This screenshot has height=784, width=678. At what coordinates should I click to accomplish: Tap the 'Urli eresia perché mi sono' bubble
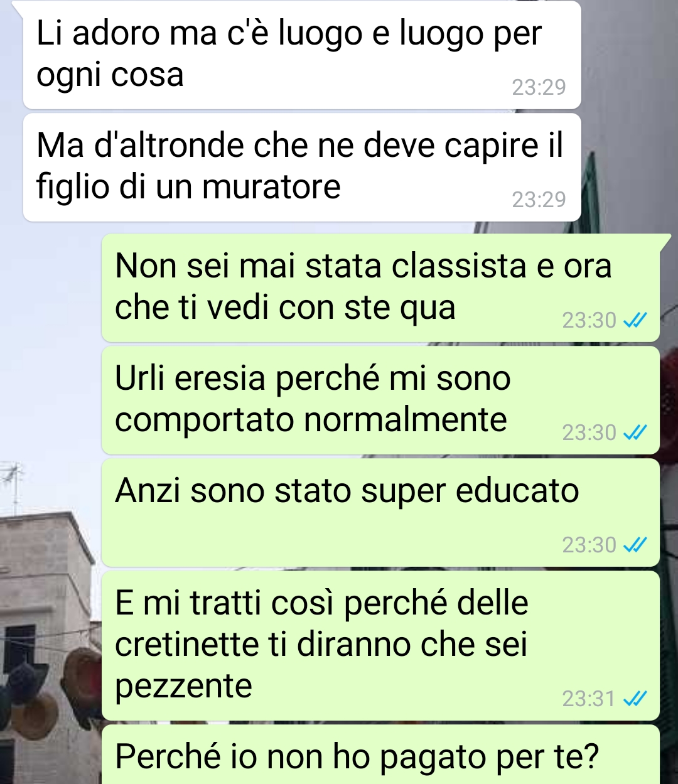pyautogui.click(x=380, y=400)
